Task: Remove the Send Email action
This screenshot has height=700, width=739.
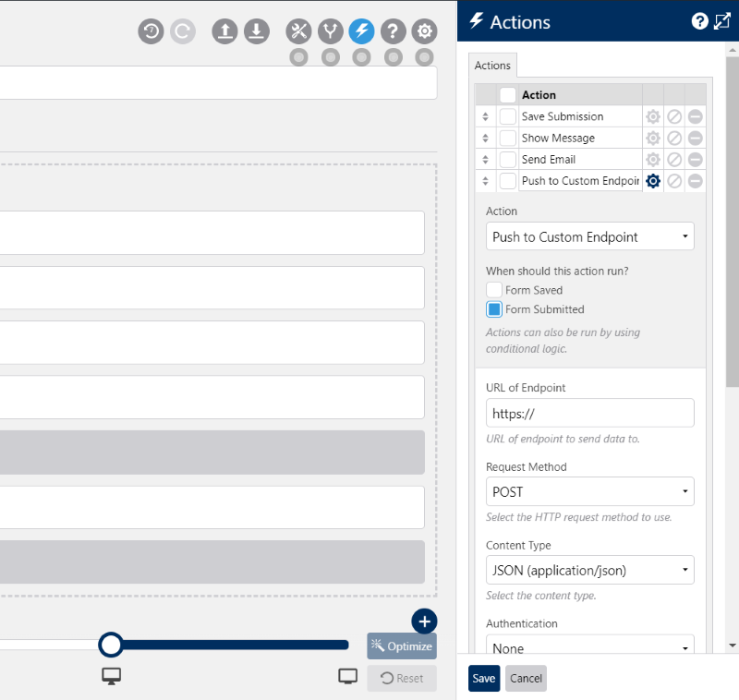Action: pos(696,159)
